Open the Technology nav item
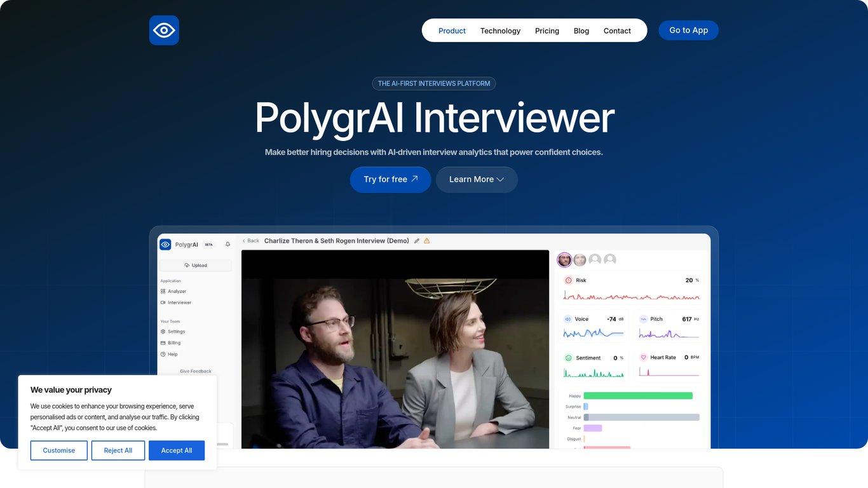The image size is (868, 488). pos(500,30)
